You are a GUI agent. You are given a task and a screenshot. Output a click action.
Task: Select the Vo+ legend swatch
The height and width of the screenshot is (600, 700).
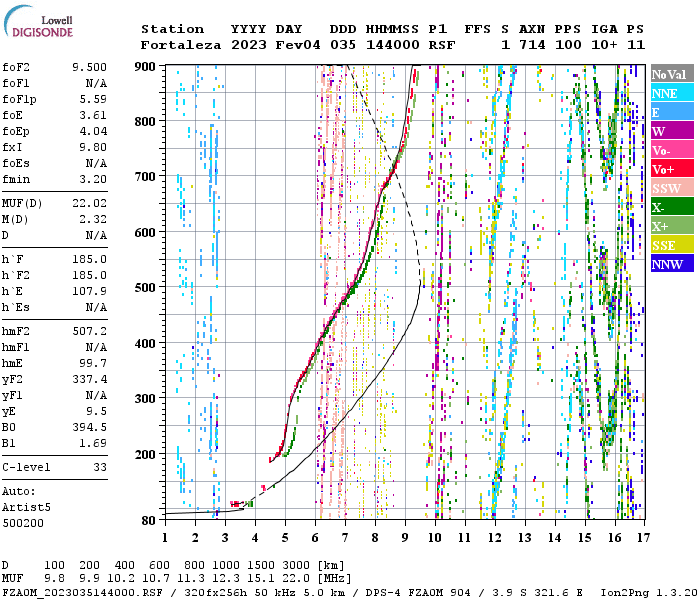(x=672, y=169)
